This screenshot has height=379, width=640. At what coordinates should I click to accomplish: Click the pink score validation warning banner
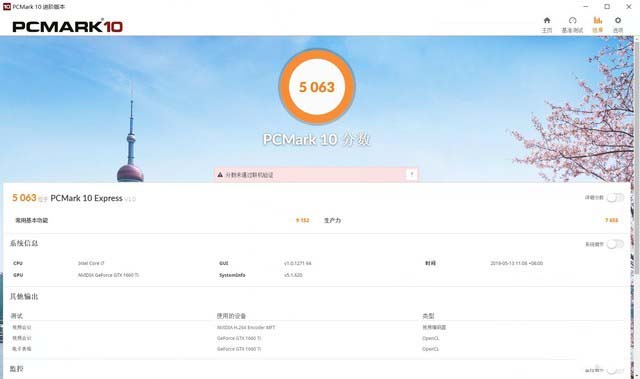click(316, 175)
